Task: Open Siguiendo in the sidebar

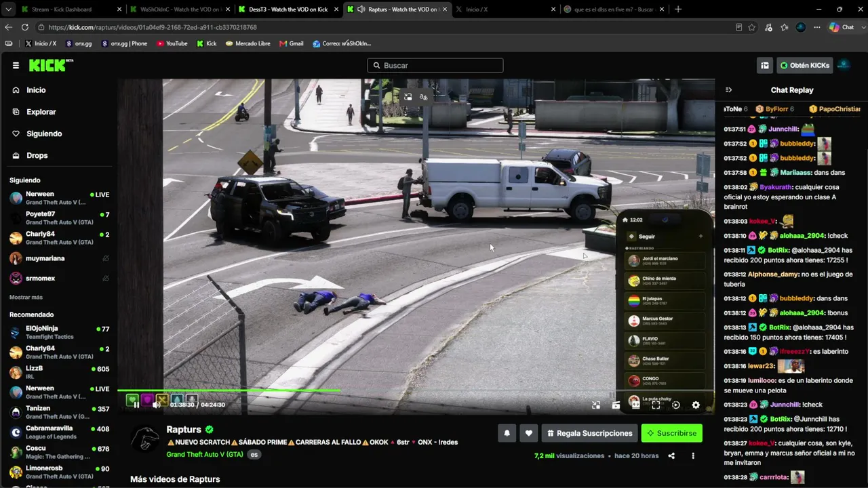Action: [43, 134]
